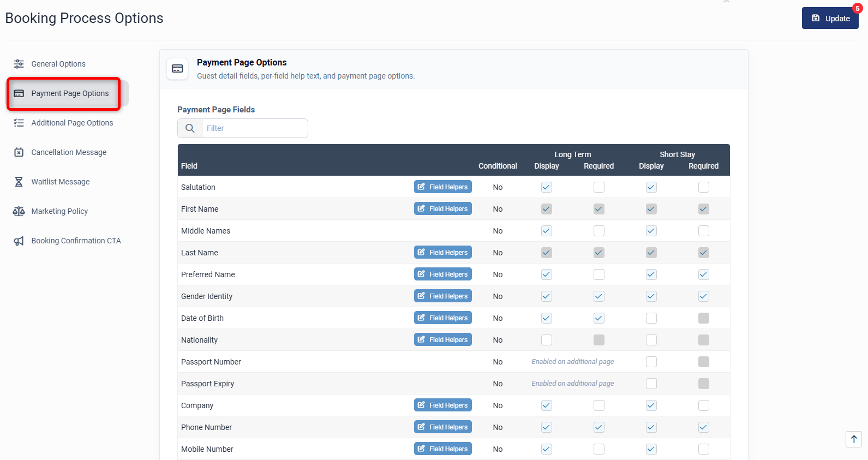Toggle Passport Number Short Stay Display checkbox
This screenshot has height=460, width=868.
pos(651,362)
